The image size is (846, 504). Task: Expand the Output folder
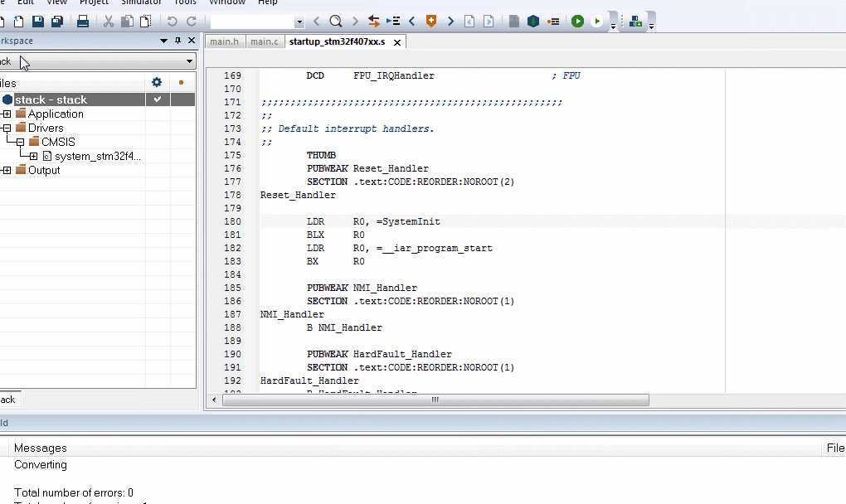pos(7,170)
